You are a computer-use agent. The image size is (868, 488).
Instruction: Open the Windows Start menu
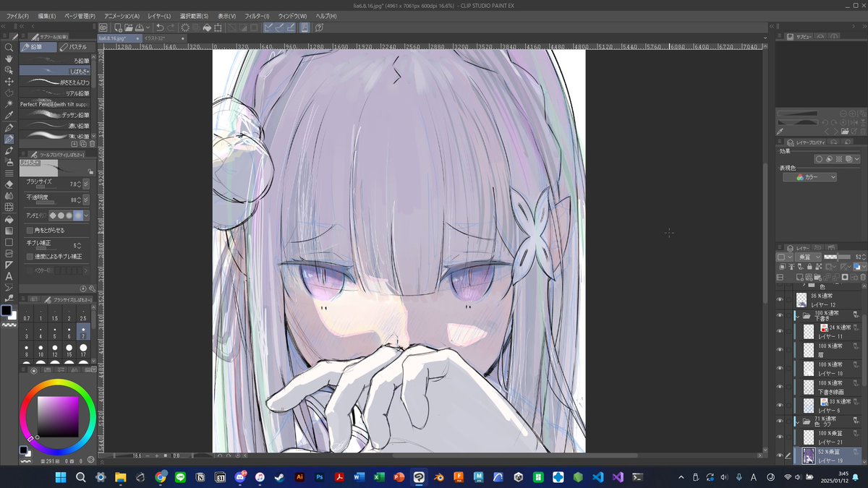61,477
